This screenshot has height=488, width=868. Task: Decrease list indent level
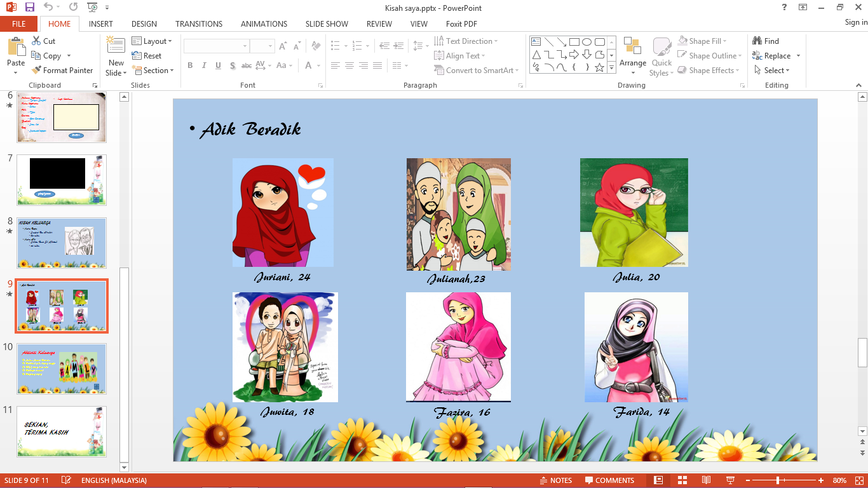point(384,46)
